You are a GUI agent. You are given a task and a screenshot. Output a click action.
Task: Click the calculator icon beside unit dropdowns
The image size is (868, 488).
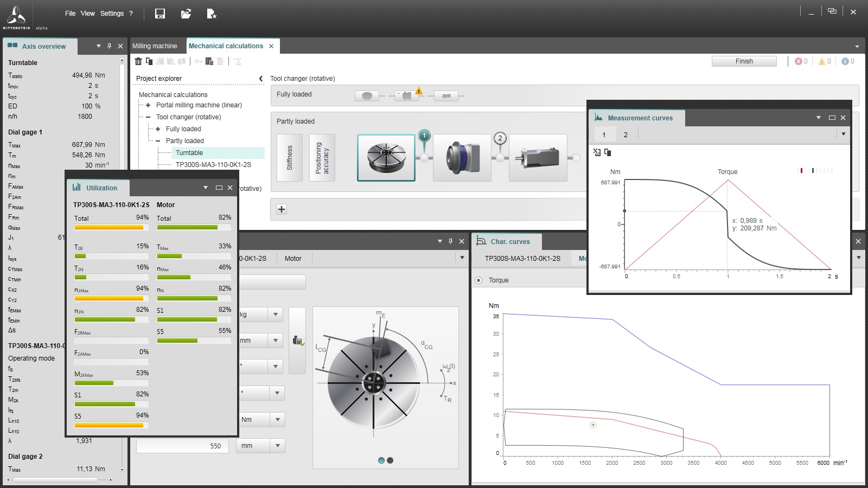click(298, 341)
